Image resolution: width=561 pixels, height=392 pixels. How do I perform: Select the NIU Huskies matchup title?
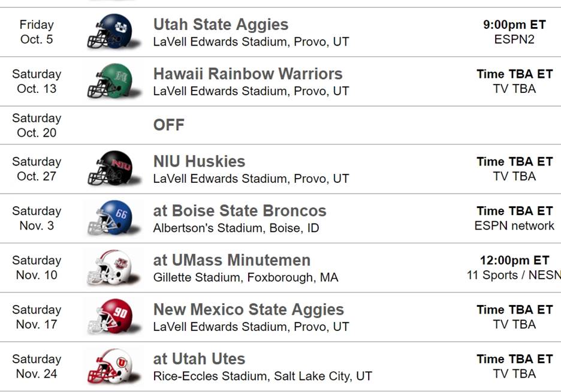click(x=199, y=161)
